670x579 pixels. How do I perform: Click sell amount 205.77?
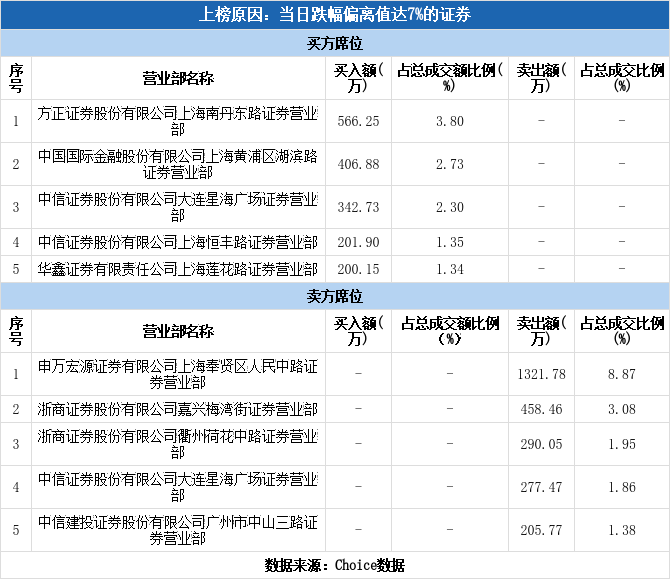[x=541, y=530]
